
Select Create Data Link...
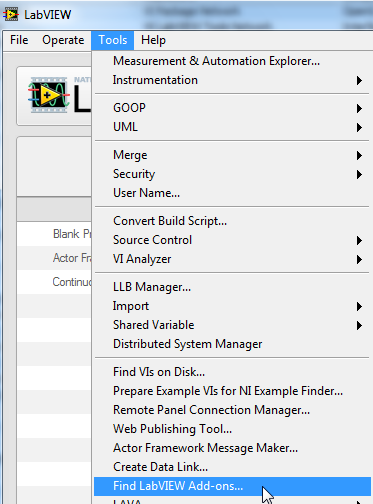point(232,467)
